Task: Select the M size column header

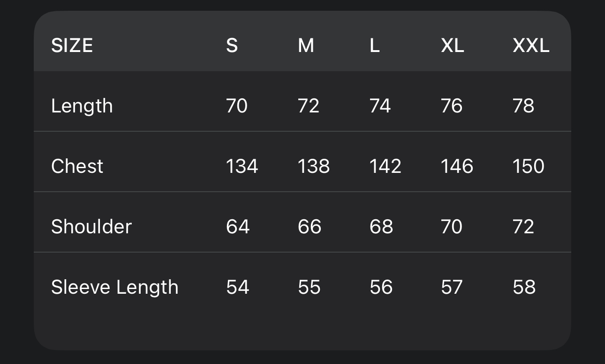Action: (x=306, y=46)
